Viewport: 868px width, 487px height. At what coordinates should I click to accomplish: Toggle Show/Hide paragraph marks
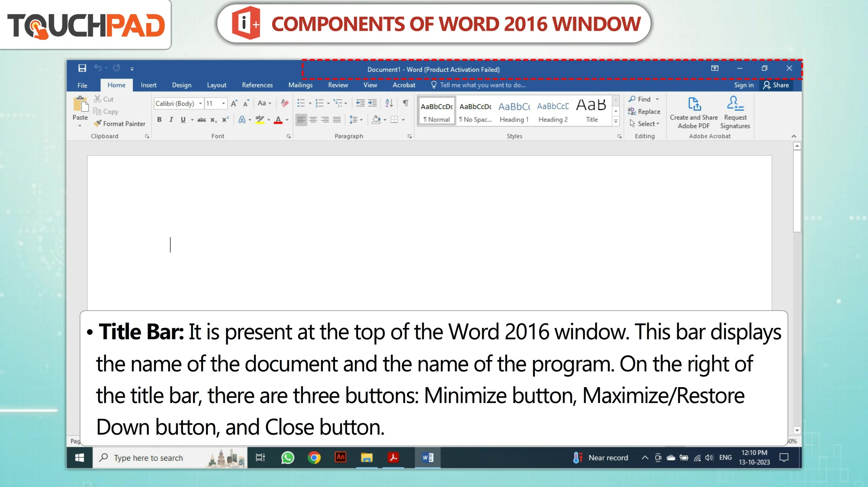pos(406,103)
